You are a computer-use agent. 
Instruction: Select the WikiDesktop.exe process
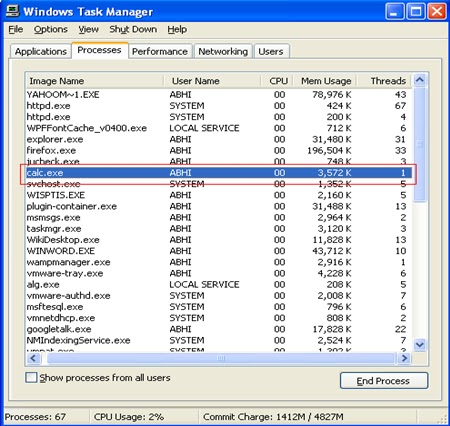point(219,240)
